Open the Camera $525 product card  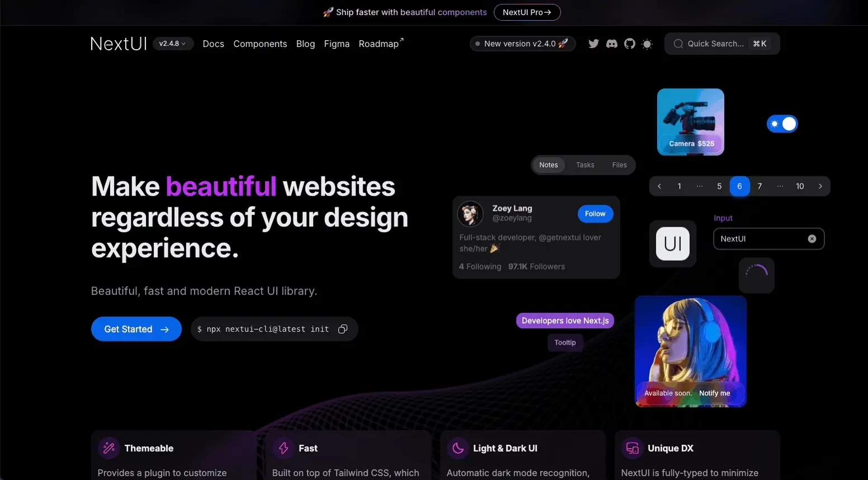pyautogui.click(x=691, y=122)
